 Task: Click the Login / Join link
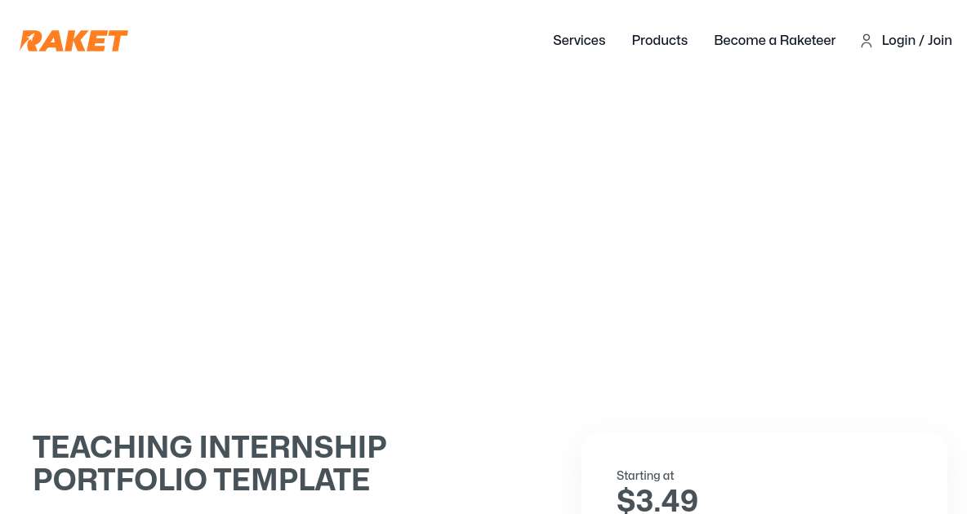pos(916,40)
